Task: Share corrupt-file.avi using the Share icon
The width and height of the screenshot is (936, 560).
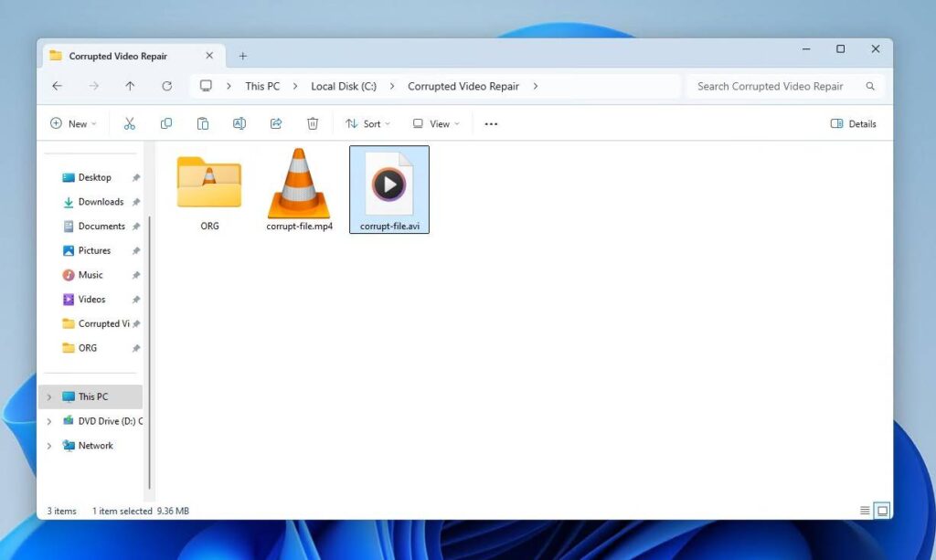Action: pyautogui.click(x=276, y=123)
